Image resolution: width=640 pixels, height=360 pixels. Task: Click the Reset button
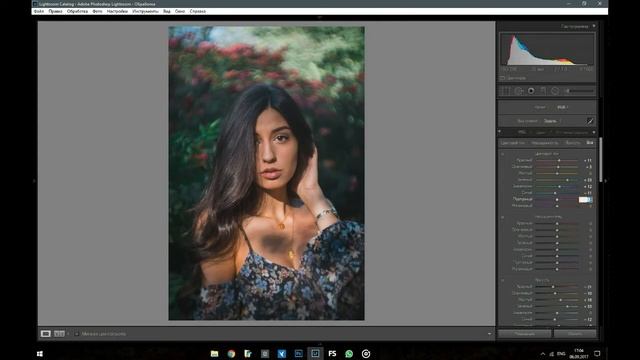[x=575, y=334]
